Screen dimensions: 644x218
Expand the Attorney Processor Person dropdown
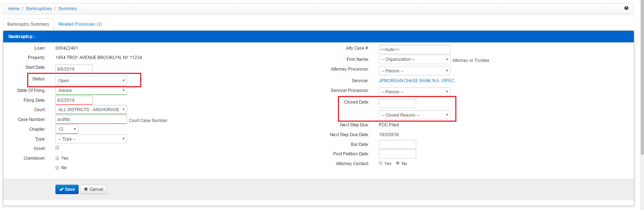click(x=415, y=71)
